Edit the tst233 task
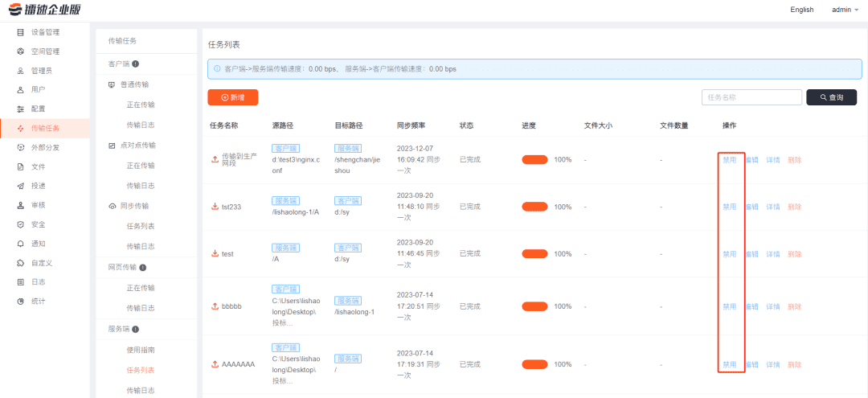The image size is (868, 398). click(x=751, y=207)
